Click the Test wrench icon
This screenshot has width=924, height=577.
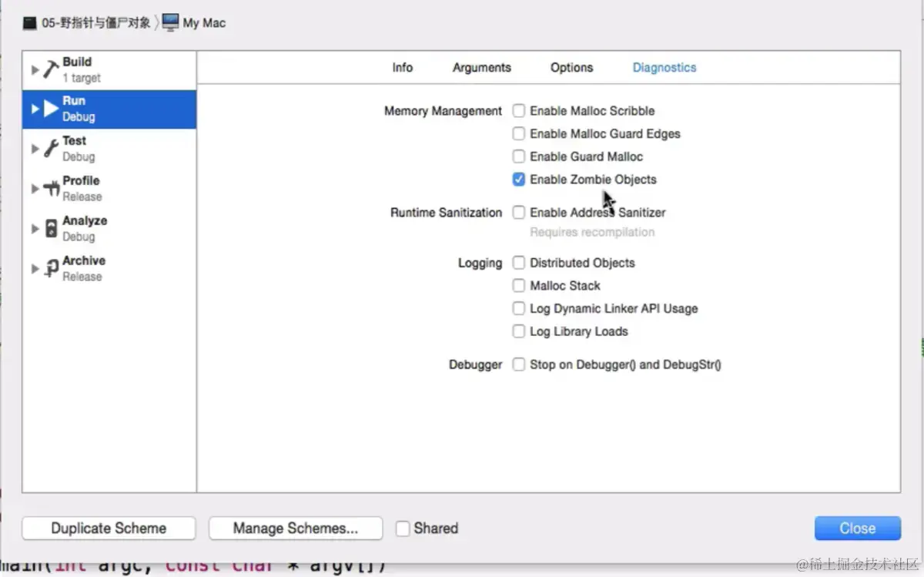pos(51,149)
